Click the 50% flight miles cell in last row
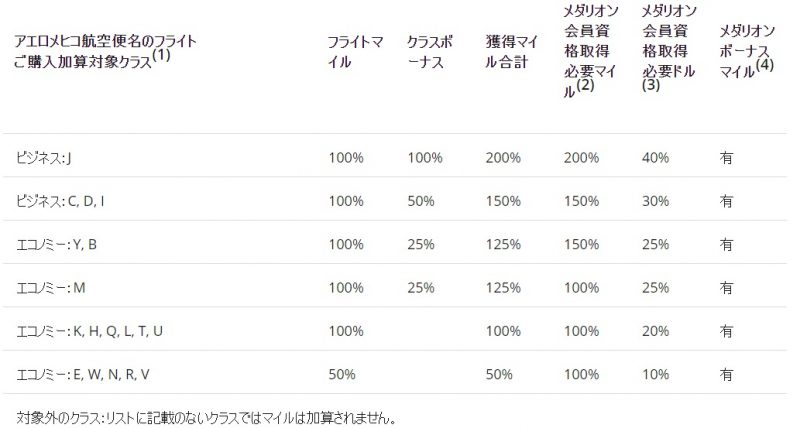Image resolution: width=800 pixels, height=428 pixels. pos(342,374)
